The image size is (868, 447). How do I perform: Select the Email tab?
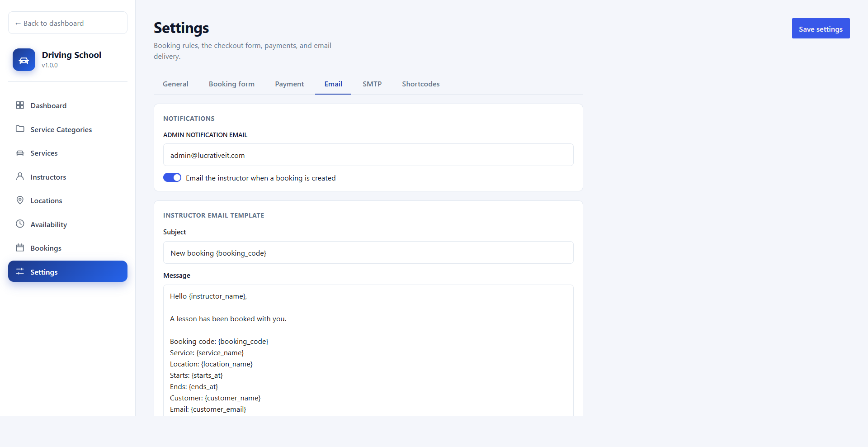333,84
